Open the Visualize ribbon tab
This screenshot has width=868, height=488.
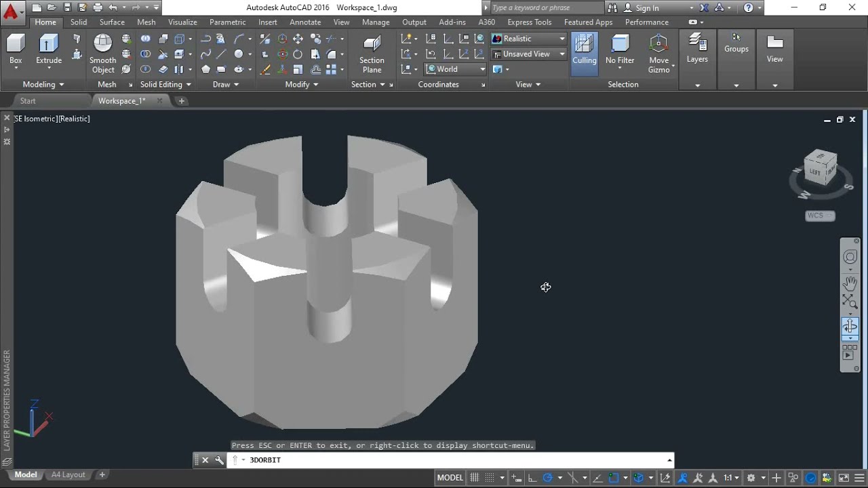[x=182, y=22]
